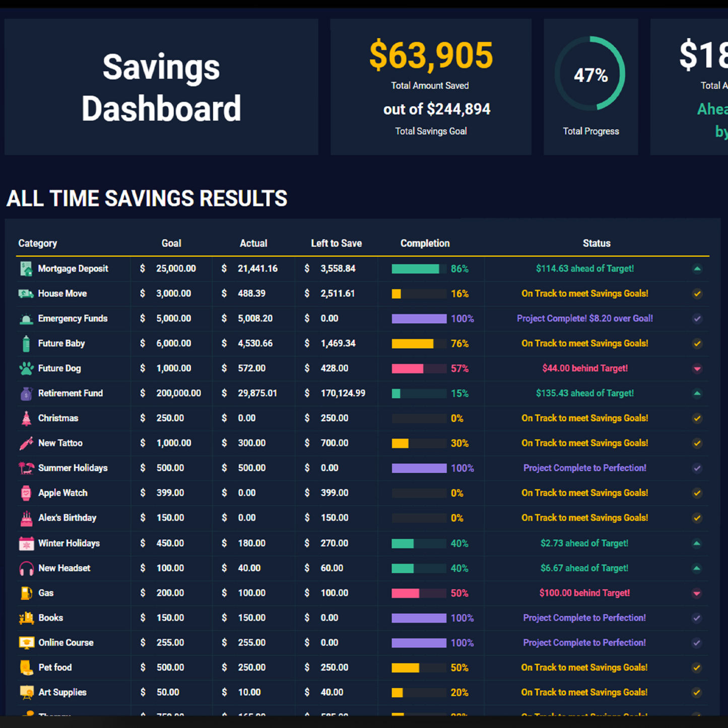
Task: Click the Online Course category name
Action: (x=66, y=643)
